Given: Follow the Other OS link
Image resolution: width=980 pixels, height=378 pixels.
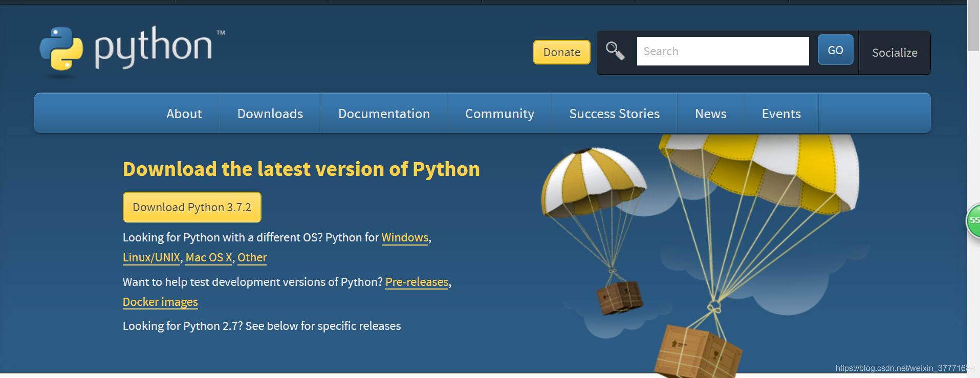Looking at the screenshot, I should [x=252, y=257].
